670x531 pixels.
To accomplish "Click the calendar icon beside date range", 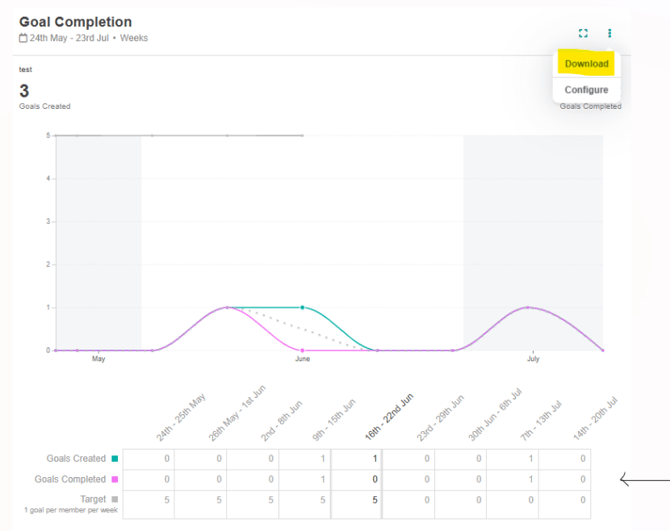I will coord(23,39).
